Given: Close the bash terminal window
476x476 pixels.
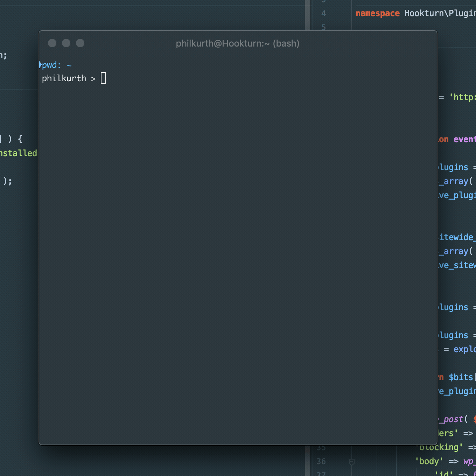Looking at the screenshot, I should point(52,43).
